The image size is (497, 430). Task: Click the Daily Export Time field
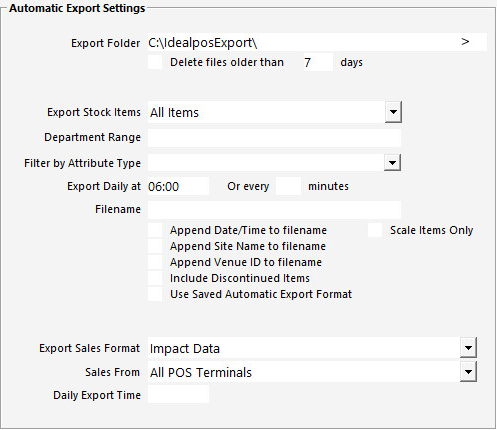178,395
